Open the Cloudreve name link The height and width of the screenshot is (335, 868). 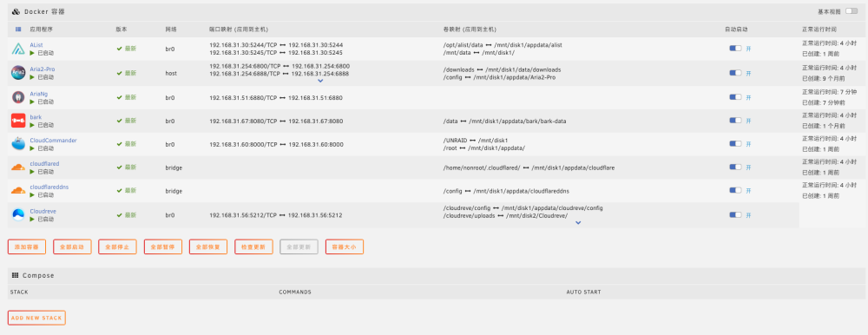pyautogui.click(x=43, y=212)
